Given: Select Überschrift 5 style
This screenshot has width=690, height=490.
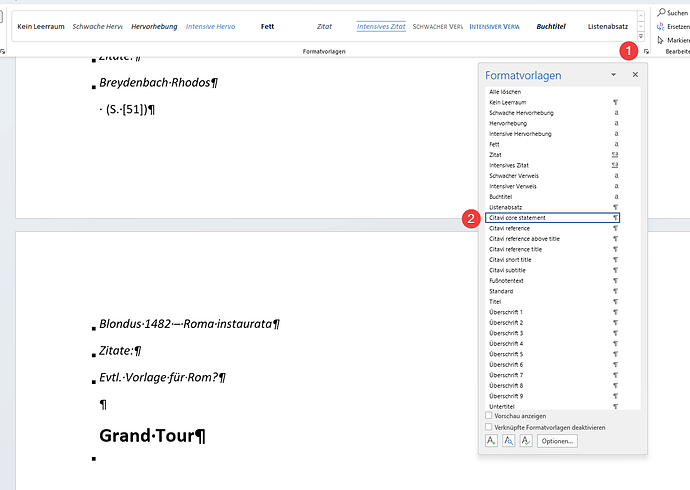Looking at the screenshot, I should [x=552, y=354].
